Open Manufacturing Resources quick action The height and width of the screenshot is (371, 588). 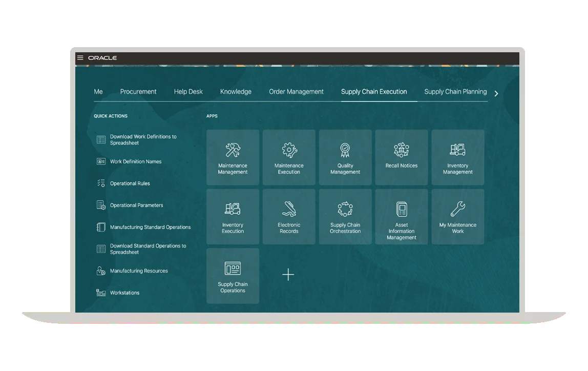point(138,271)
